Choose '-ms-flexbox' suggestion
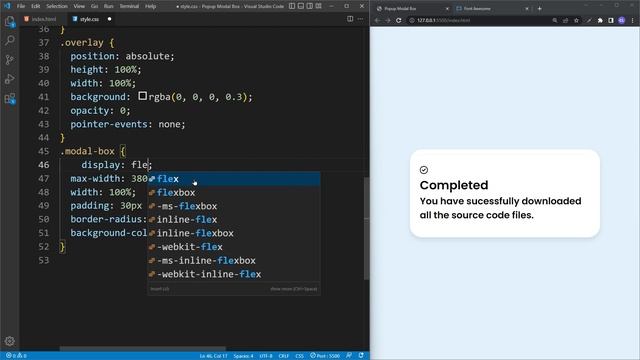This screenshot has height=360, width=640. (233, 206)
